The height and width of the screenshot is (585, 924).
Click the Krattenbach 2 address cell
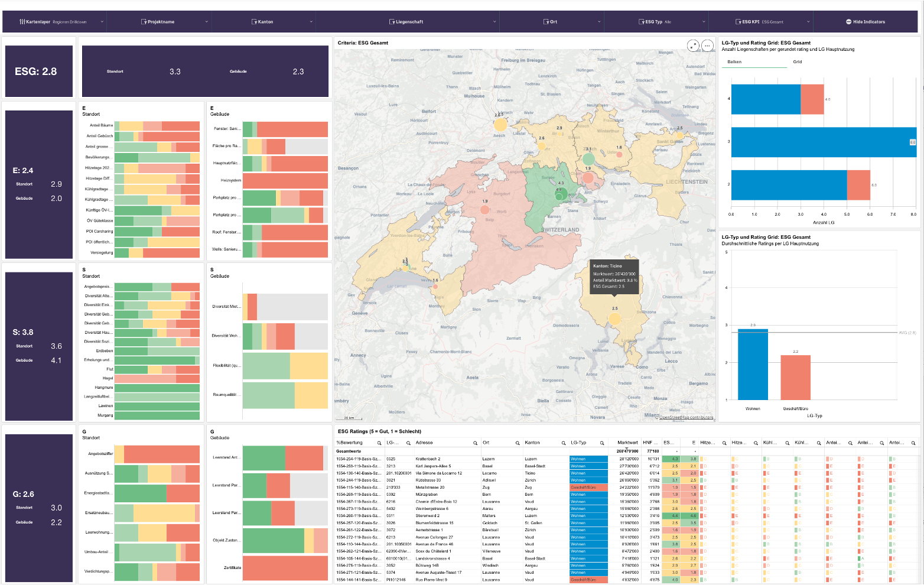coord(428,459)
